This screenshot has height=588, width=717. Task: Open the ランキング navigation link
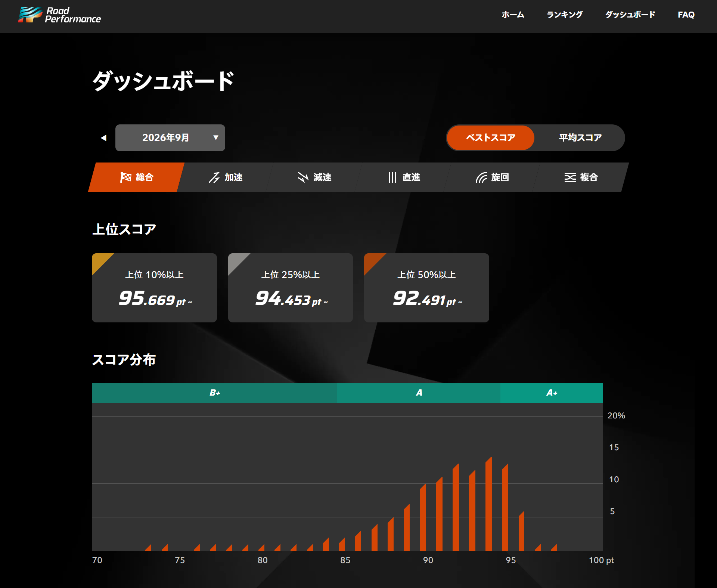[x=565, y=15]
